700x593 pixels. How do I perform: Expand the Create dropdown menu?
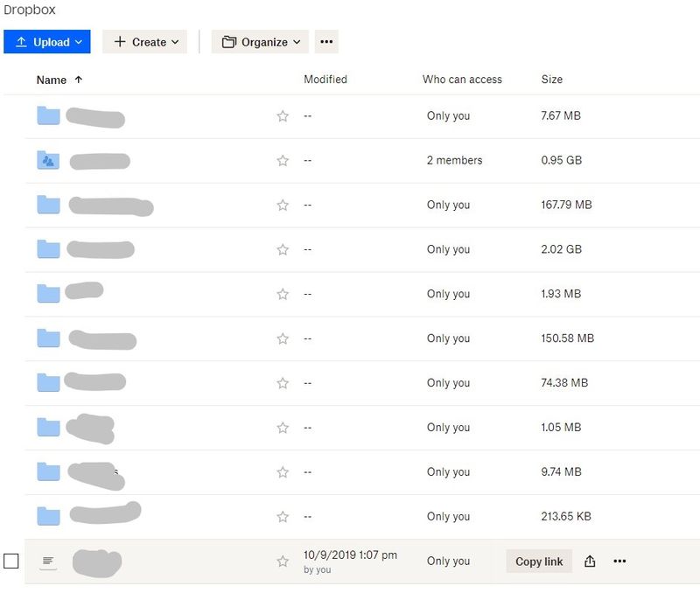coord(144,42)
